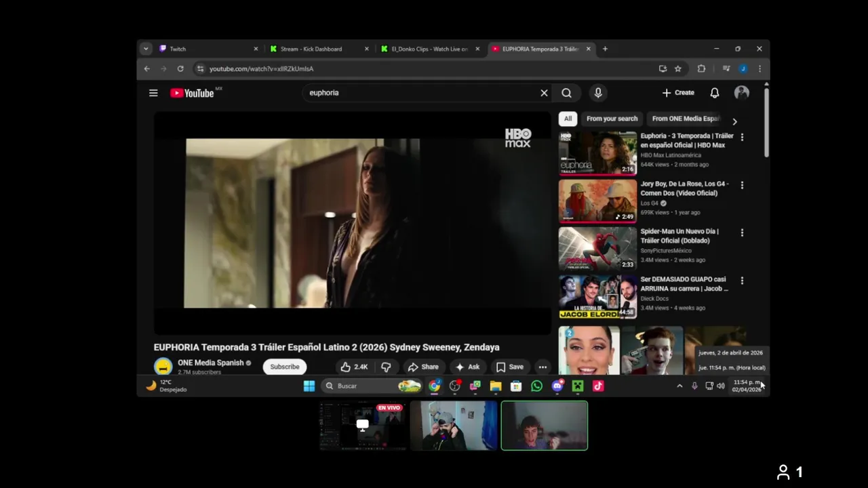Go back in browser history
868x488 pixels.
[146, 68]
